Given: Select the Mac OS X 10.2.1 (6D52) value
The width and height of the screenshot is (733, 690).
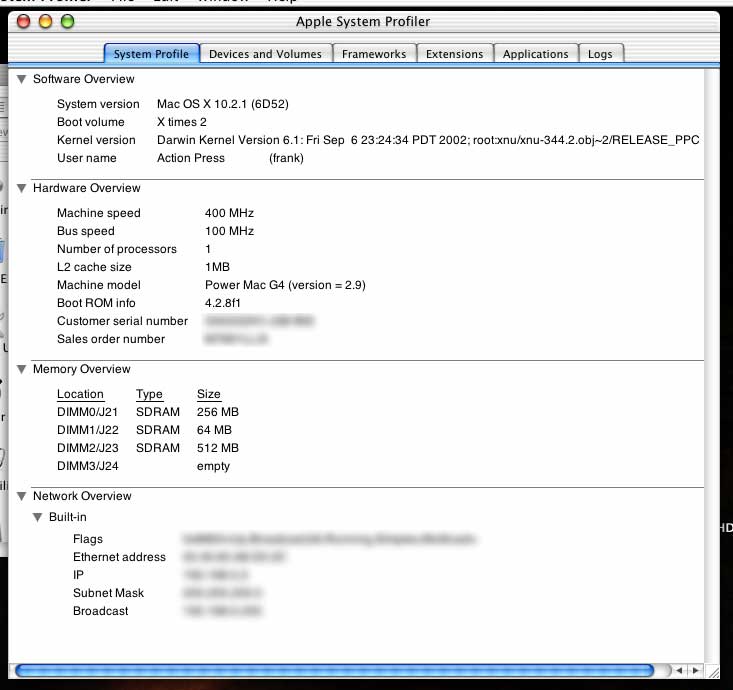Looking at the screenshot, I should [x=223, y=104].
